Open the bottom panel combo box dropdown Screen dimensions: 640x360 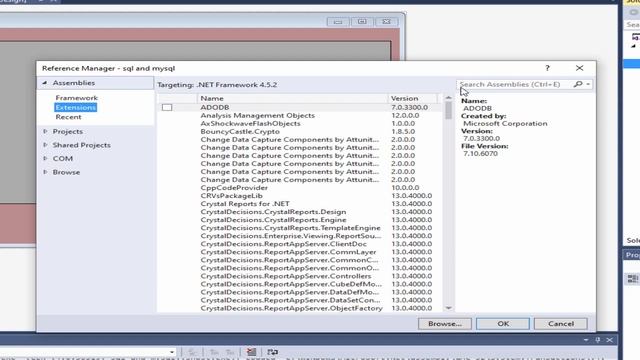172,352
